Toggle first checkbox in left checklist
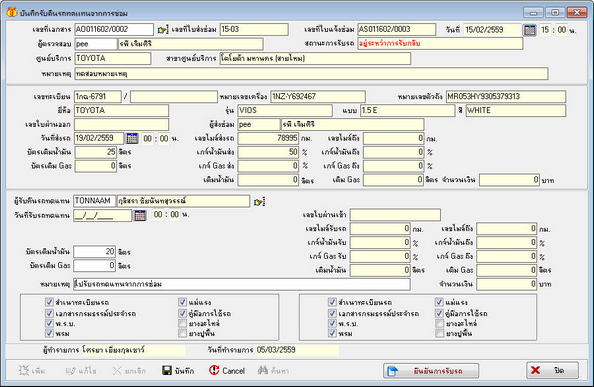The width and height of the screenshot is (594, 387). [x=49, y=302]
